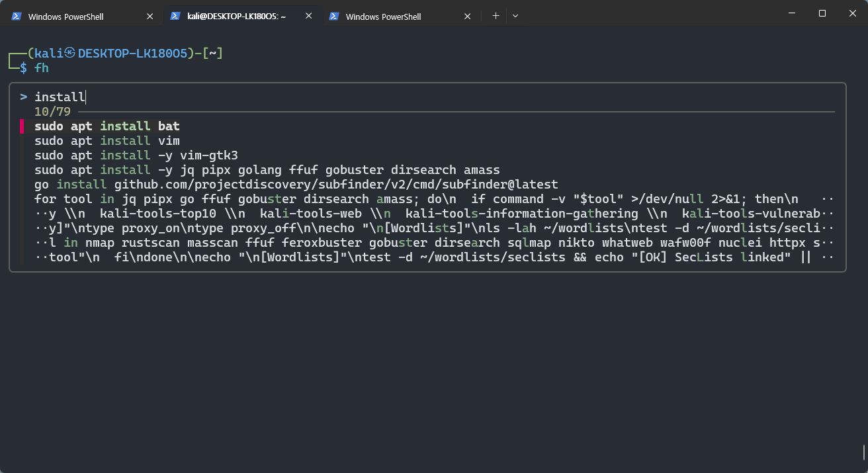
Task: Click the fzf search field containing "install"
Action: [x=427, y=97]
